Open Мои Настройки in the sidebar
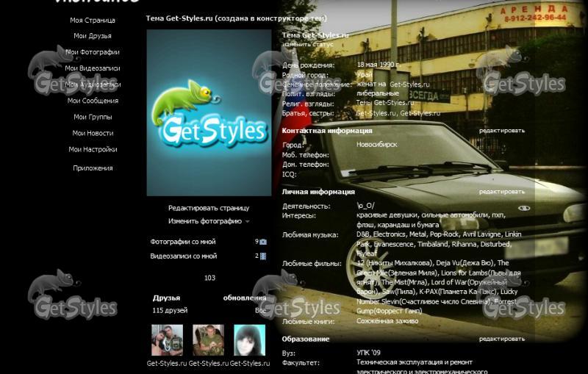Image resolution: width=588 pixels, height=374 pixels. point(93,149)
